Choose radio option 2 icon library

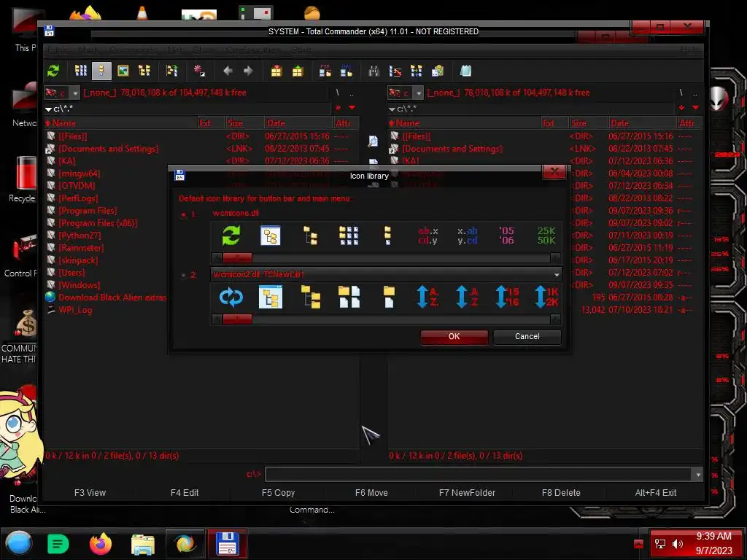[183, 275]
